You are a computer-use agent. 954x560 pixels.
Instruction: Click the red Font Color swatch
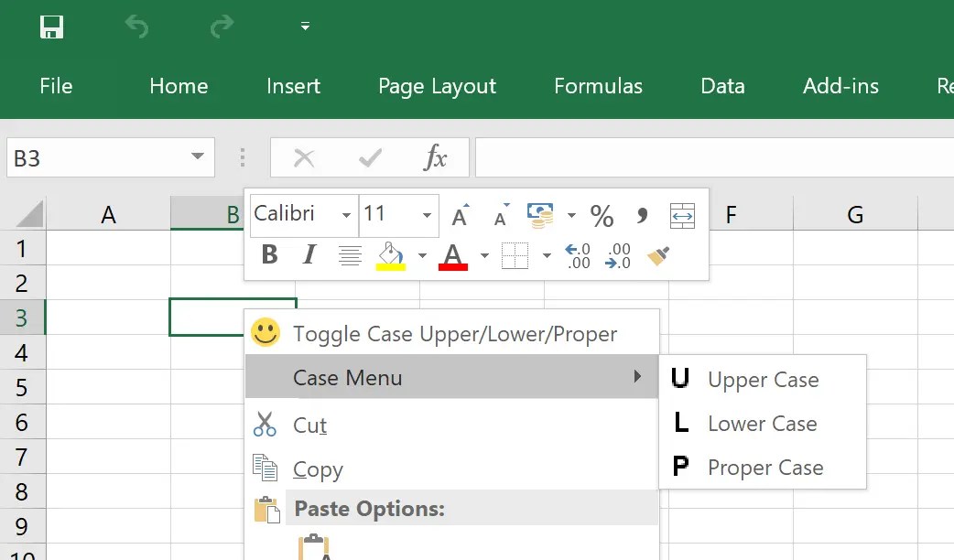coord(453,256)
